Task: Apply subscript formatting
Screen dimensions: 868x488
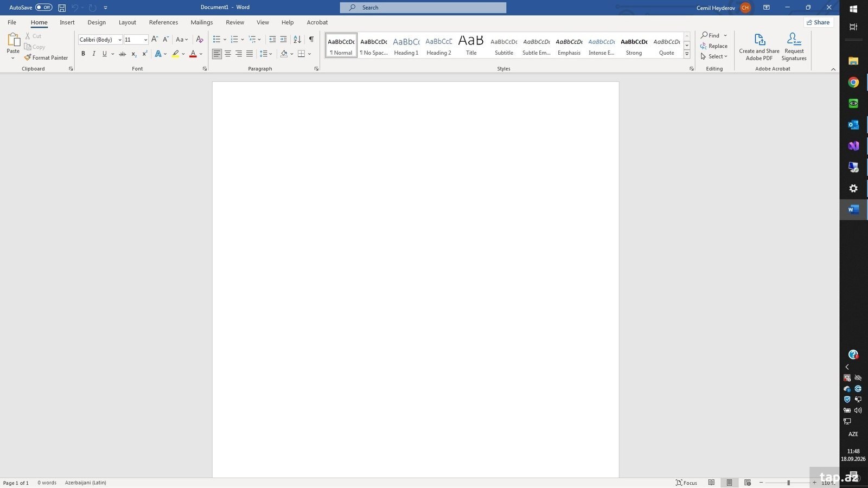Action: 134,54
